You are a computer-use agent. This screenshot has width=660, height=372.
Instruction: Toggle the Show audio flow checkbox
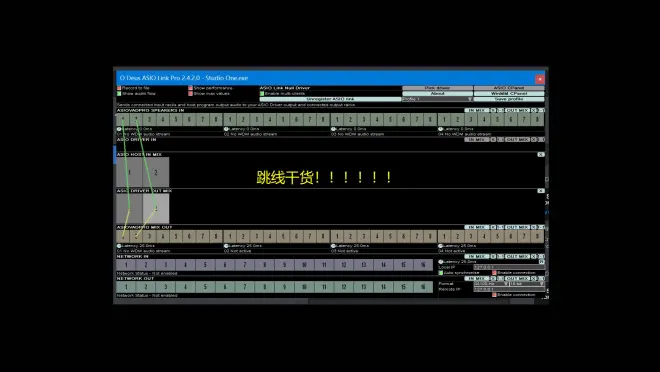(x=119, y=93)
